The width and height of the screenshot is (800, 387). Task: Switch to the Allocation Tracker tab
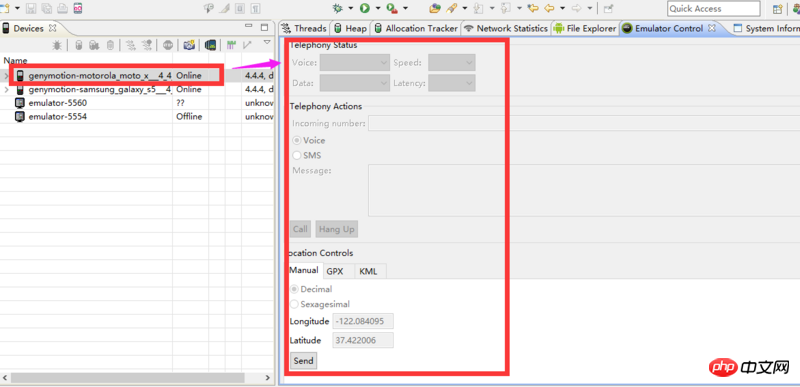click(x=416, y=29)
